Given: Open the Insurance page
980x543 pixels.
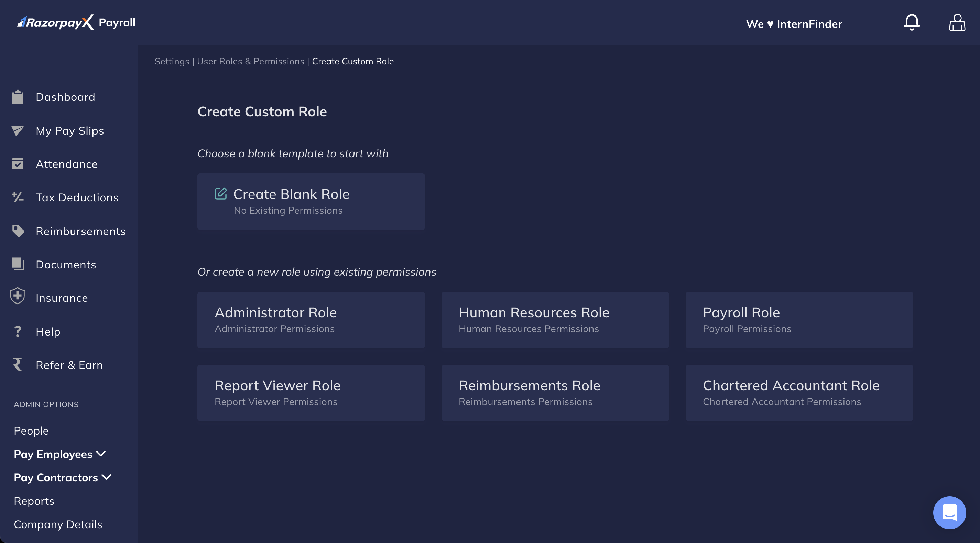Looking at the screenshot, I should pyautogui.click(x=62, y=298).
